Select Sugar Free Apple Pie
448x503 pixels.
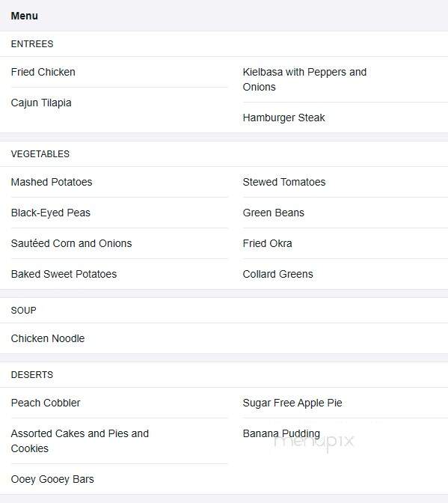292,403
